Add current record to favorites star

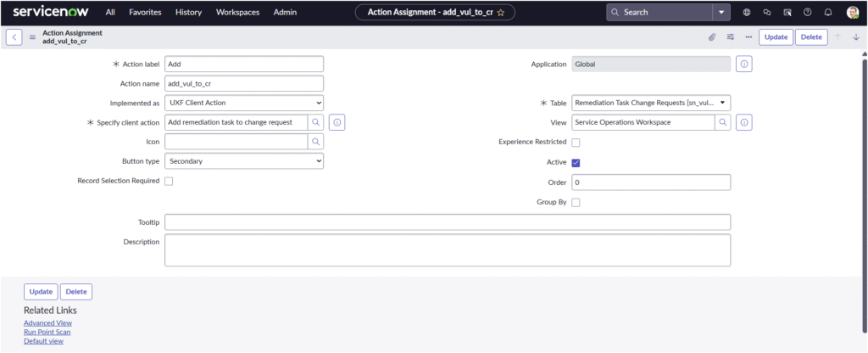click(x=501, y=13)
